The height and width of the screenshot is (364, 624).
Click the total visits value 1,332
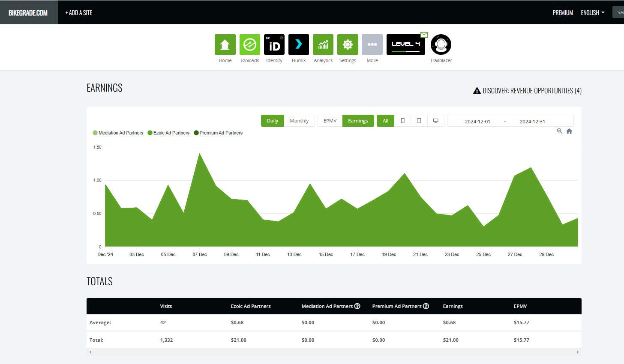[x=166, y=340]
